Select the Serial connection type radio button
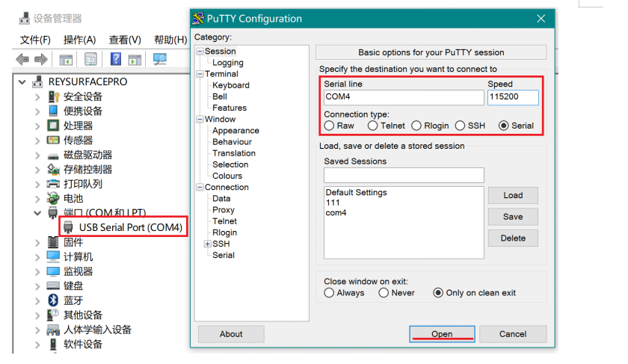The image size is (628, 364). (504, 126)
